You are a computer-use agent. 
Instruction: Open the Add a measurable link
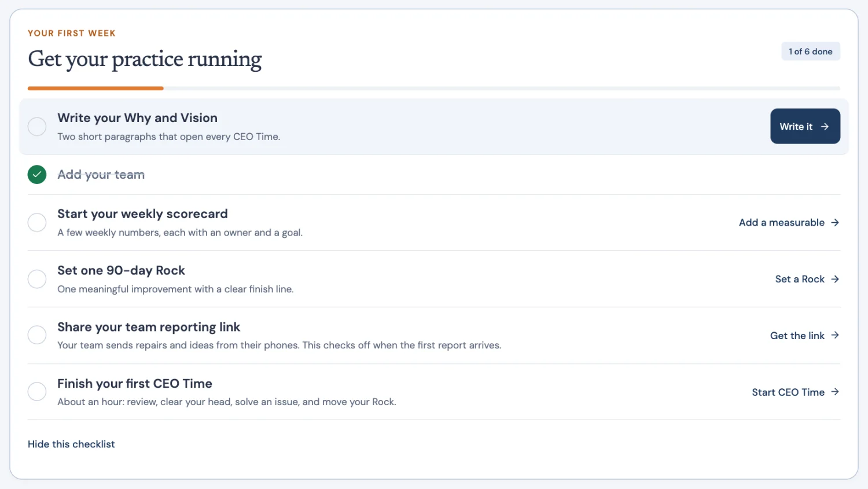click(789, 222)
